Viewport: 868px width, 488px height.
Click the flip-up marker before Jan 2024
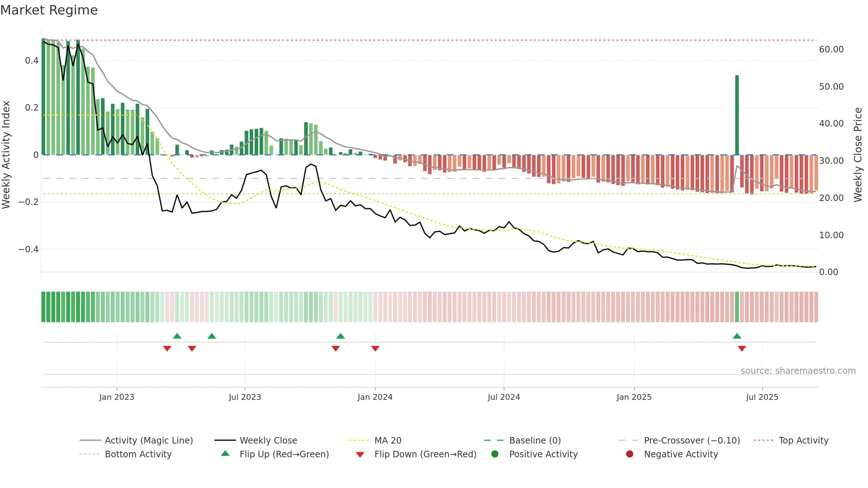(x=341, y=336)
